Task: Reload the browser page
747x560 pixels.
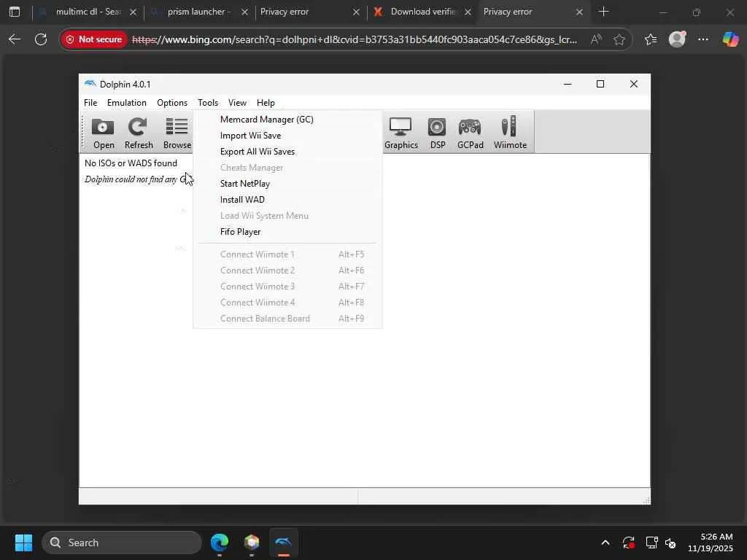Action: point(41,39)
